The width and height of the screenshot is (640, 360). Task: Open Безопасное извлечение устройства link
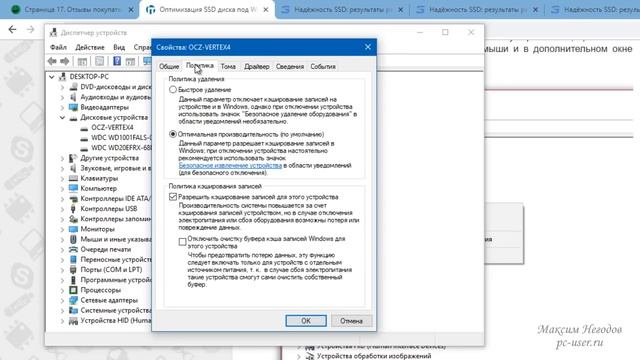(x=230, y=165)
